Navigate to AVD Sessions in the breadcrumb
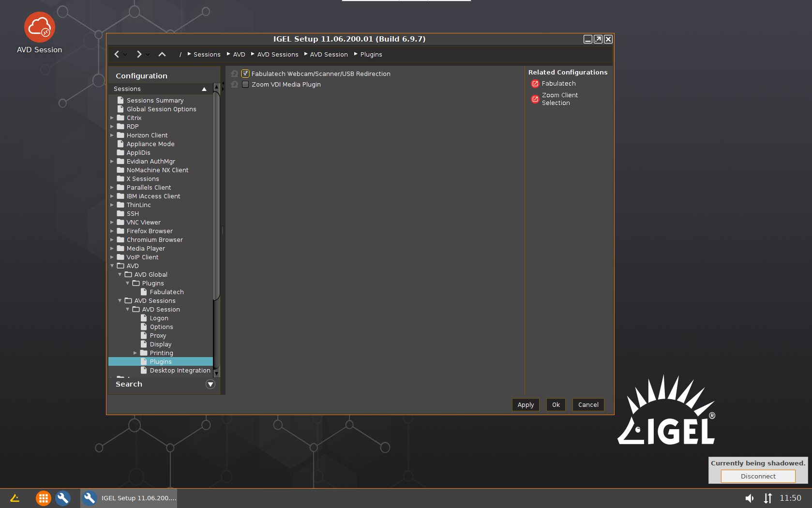The height and width of the screenshot is (508, 812). (278, 55)
